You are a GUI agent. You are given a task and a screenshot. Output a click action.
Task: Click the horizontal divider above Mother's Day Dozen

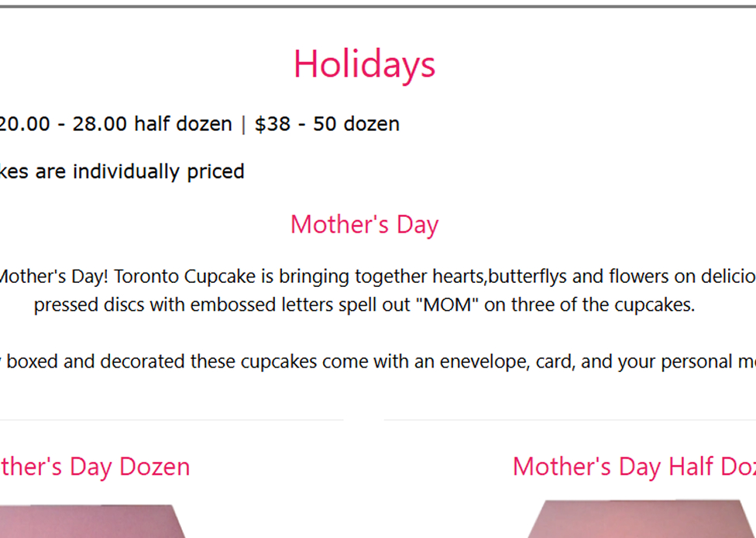(x=170, y=420)
